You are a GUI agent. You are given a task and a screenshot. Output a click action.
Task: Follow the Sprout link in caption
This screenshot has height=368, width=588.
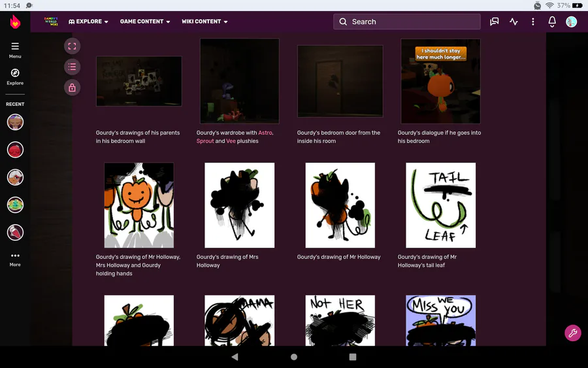pos(205,141)
